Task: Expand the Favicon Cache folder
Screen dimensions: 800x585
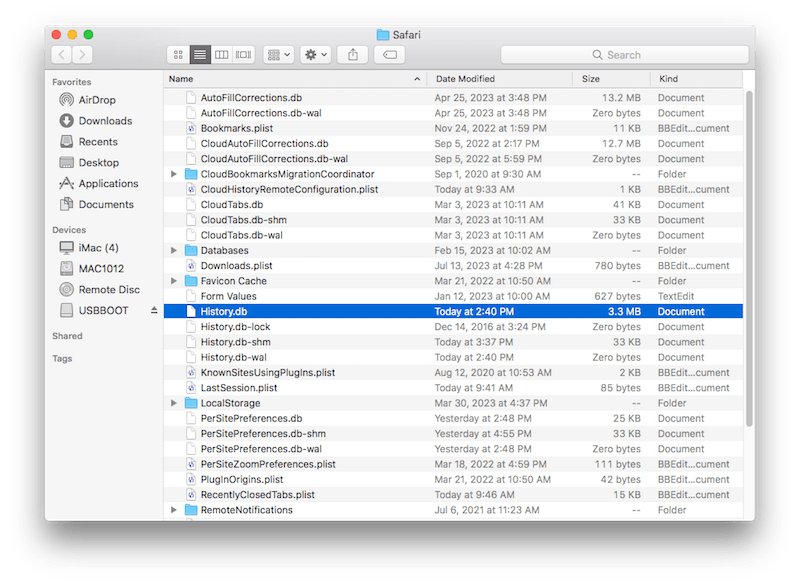Action: point(174,281)
